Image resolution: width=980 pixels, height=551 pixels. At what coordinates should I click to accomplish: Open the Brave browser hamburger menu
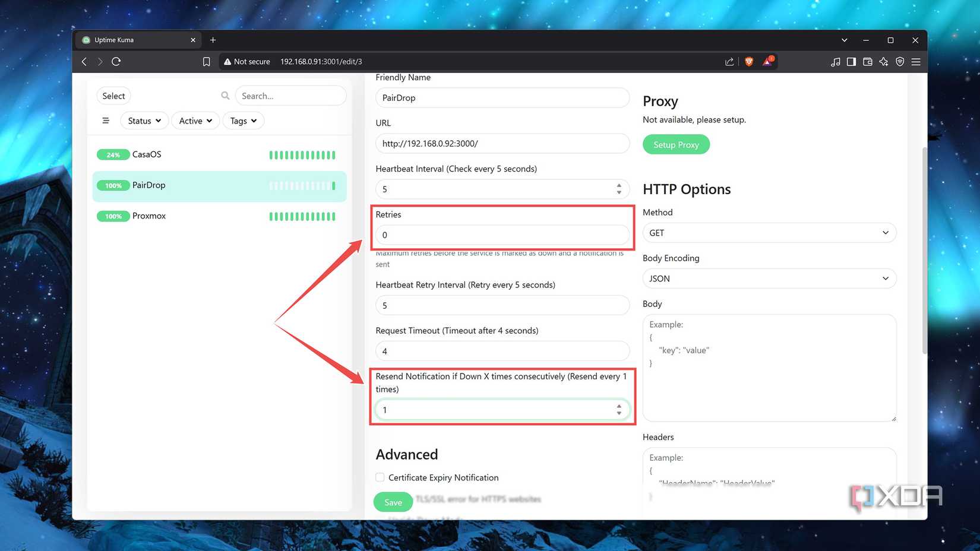coord(915,61)
